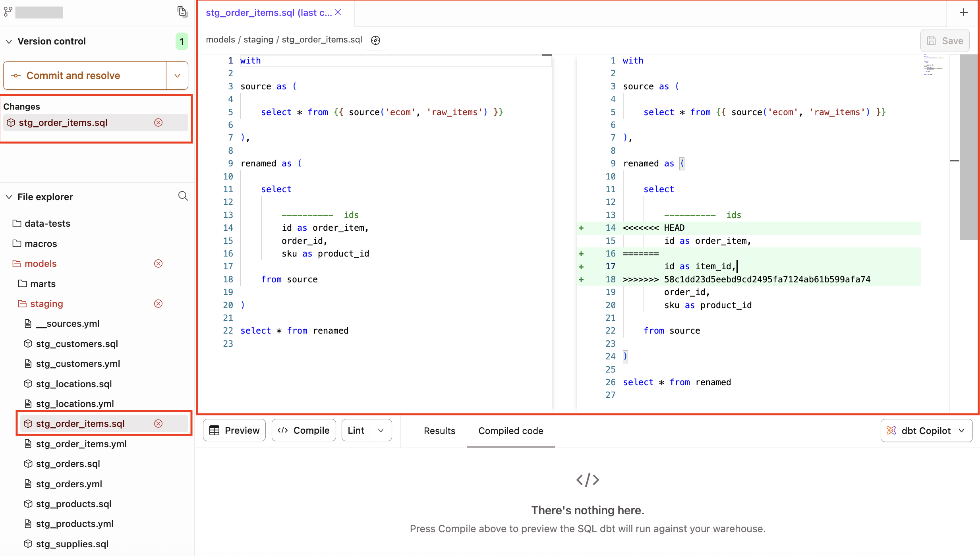Click the Save icon next to Save
This screenshot has height=556, width=980.
pos(932,41)
